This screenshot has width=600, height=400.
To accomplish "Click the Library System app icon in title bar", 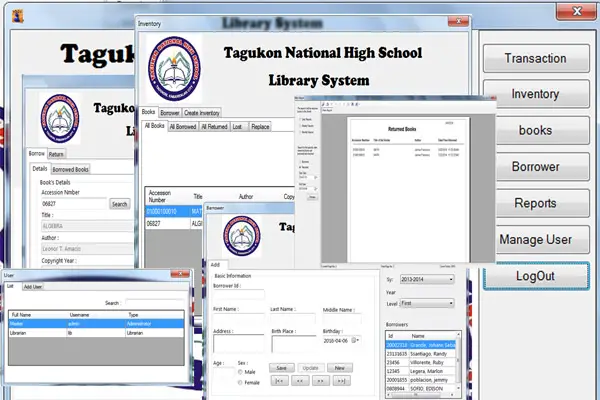I will click(x=17, y=15).
